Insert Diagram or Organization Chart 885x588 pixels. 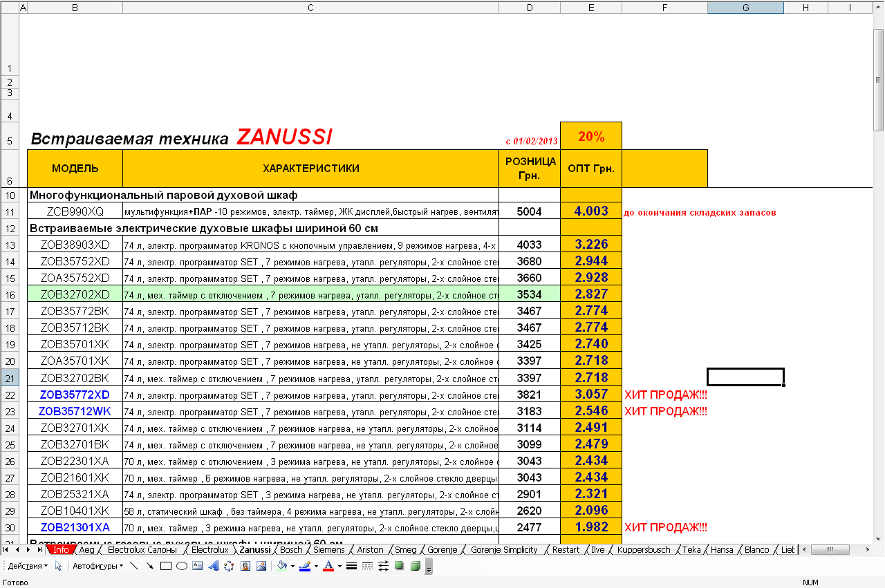tap(229, 566)
